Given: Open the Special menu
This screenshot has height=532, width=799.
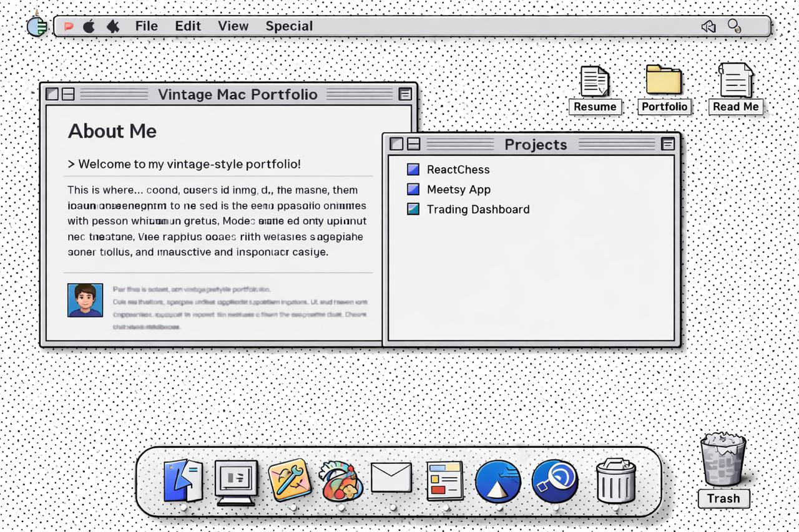Looking at the screenshot, I should pyautogui.click(x=289, y=26).
